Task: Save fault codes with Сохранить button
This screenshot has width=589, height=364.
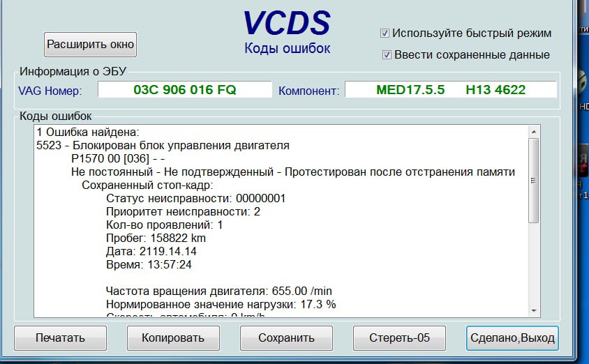Action: (286, 338)
